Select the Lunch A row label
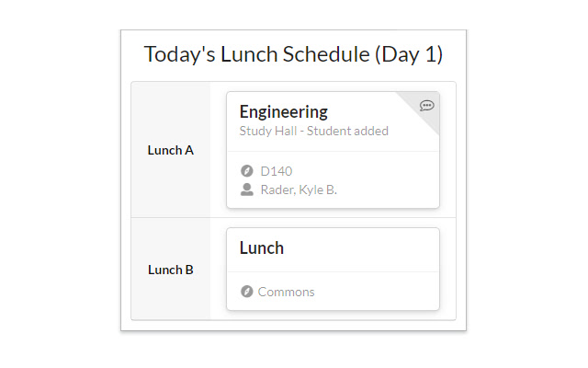 (170, 150)
